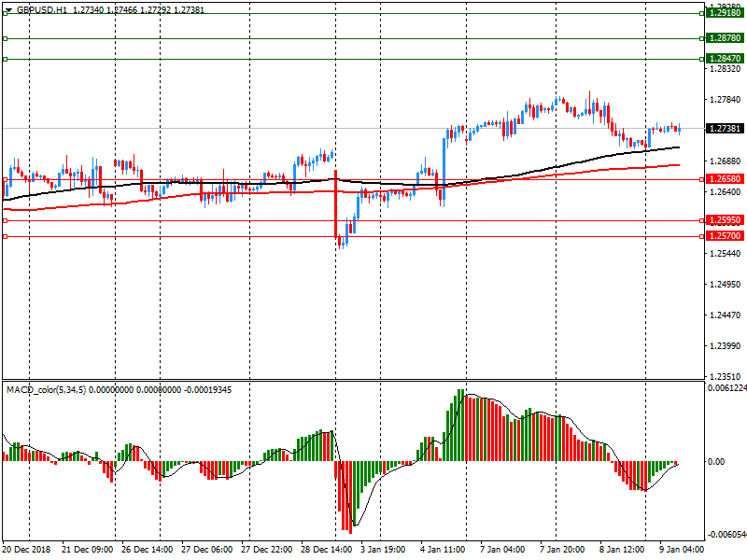Click the MACD_color(5,34,5) indicator label
The image size is (747, 560).
[47, 389]
